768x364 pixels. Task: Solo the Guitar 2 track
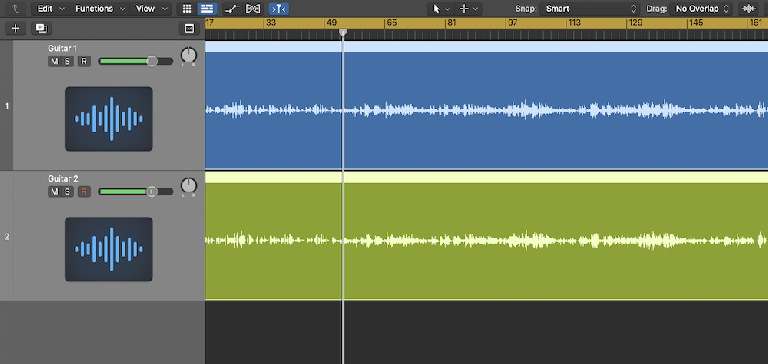(x=67, y=192)
